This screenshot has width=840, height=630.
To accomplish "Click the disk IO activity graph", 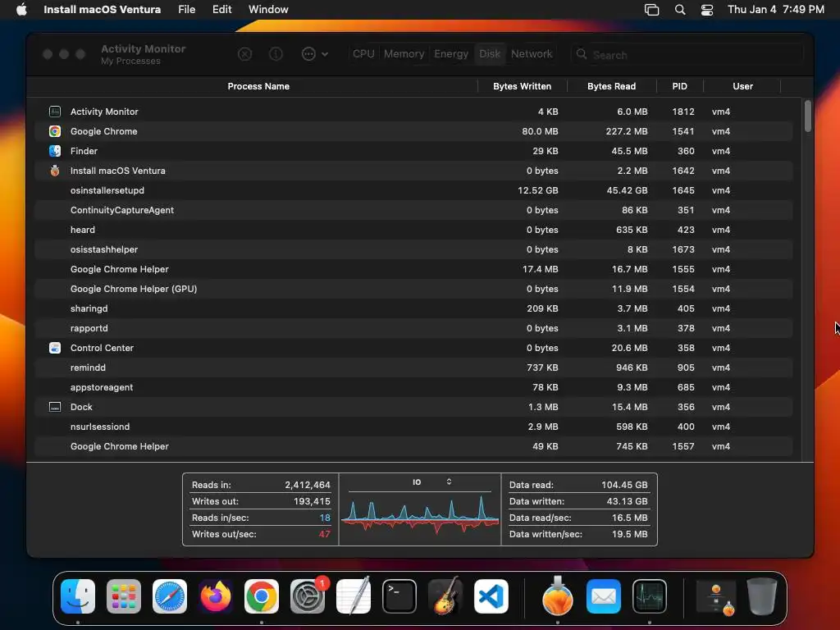I will tap(420, 514).
